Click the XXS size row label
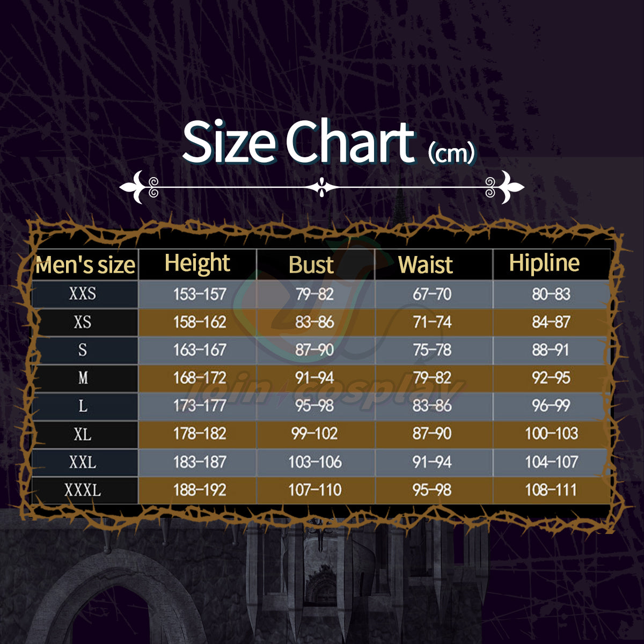This screenshot has width=644, height=644. (83, 294)
